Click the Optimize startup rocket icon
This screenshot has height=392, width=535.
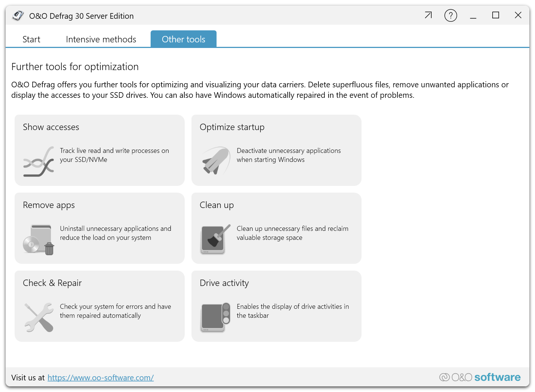tap(216, 161)
